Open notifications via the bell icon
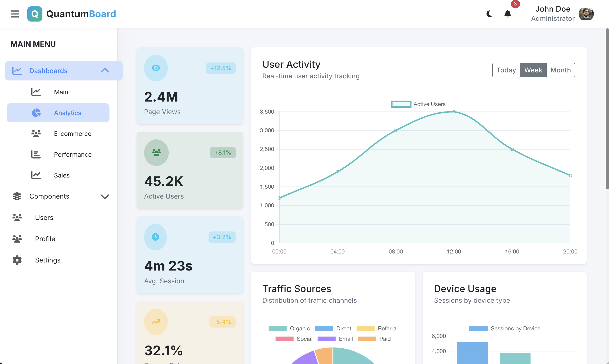609x364 pixels. click(508, 14)
